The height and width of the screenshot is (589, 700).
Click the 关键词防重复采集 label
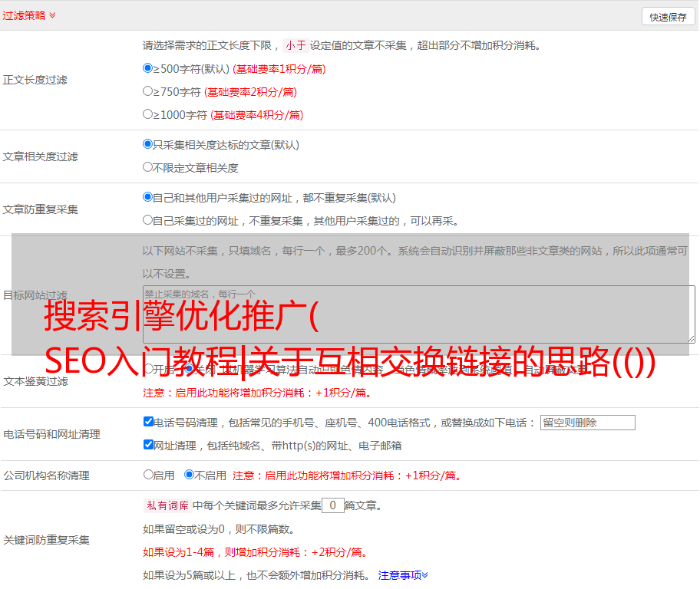pos(46,541)
